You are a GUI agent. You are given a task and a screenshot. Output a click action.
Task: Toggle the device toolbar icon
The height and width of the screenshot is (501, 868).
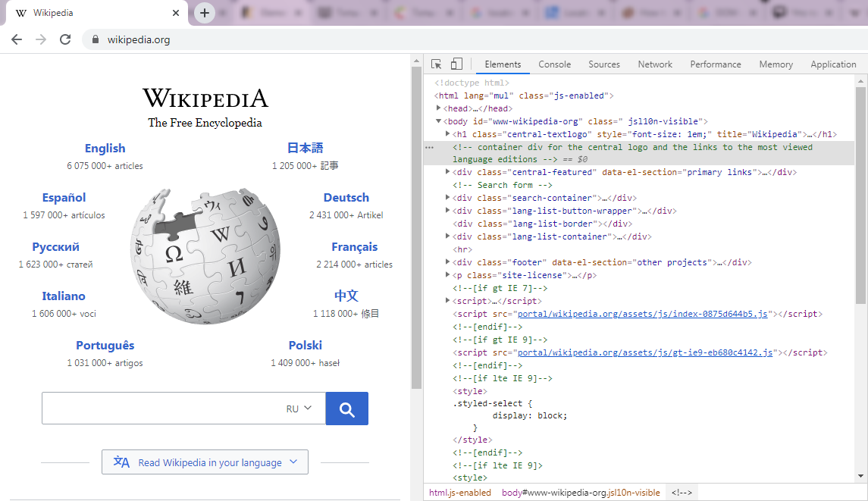pos(456,64)
